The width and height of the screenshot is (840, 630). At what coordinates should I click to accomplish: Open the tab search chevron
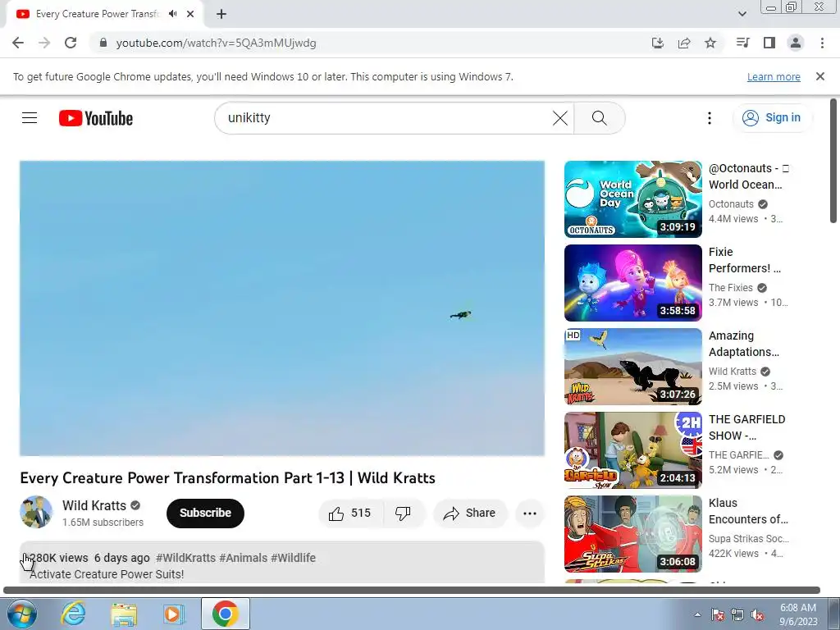pos(742,14)
